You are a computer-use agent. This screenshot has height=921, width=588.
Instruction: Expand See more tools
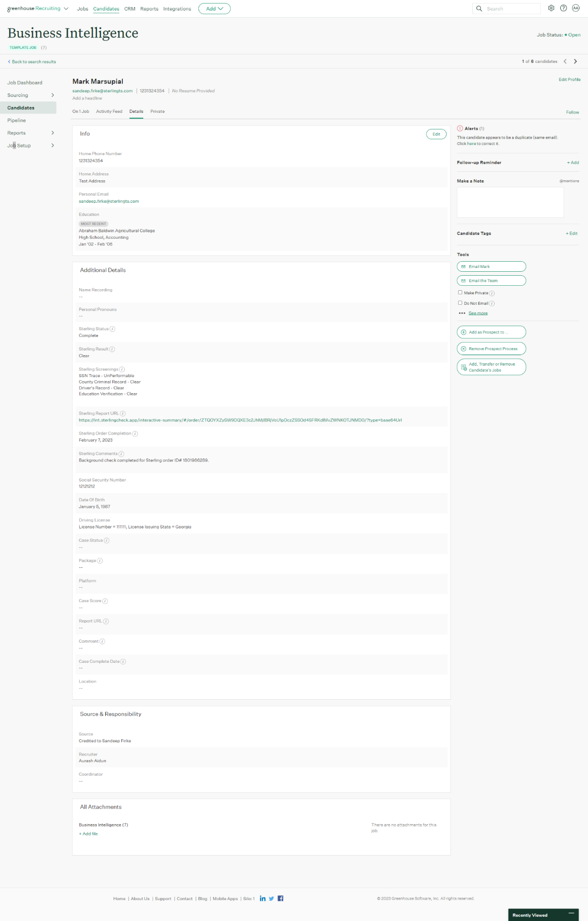(478, 313)
